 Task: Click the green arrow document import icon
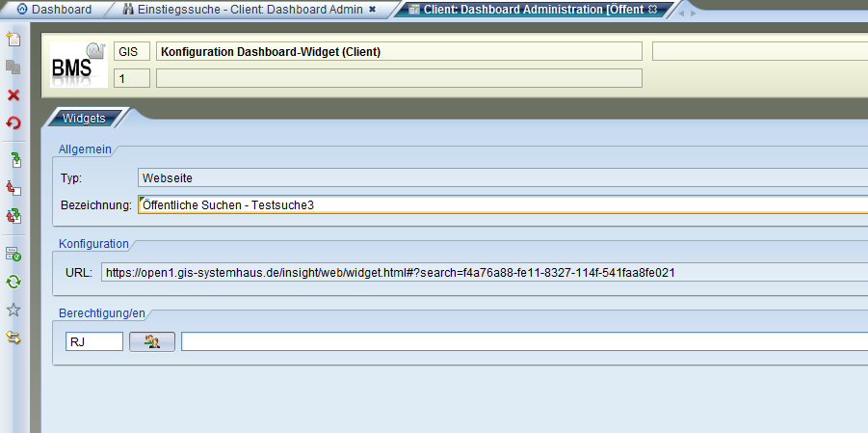[x=13, y=159]
